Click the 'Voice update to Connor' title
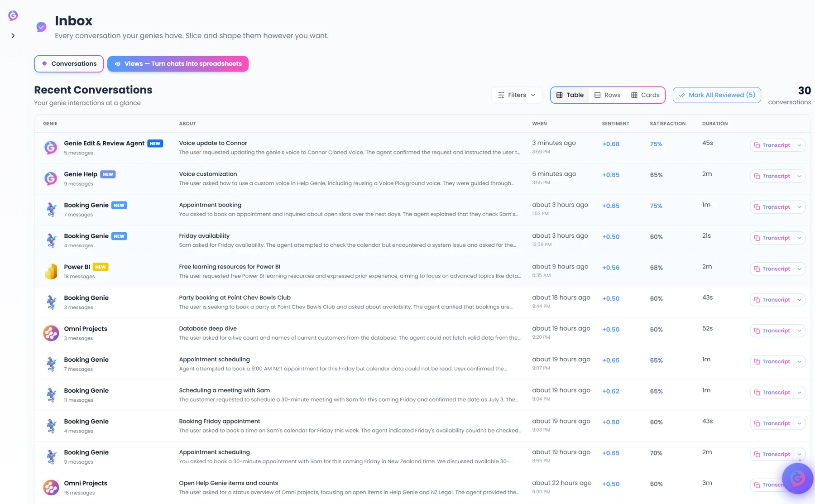This screenshot has width=815, height=504. coord(213,143)
